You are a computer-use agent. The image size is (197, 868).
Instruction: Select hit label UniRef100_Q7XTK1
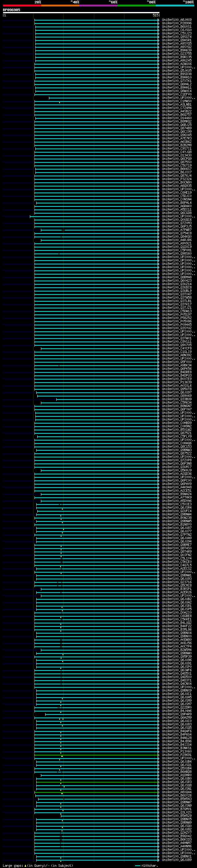point(177,81)
